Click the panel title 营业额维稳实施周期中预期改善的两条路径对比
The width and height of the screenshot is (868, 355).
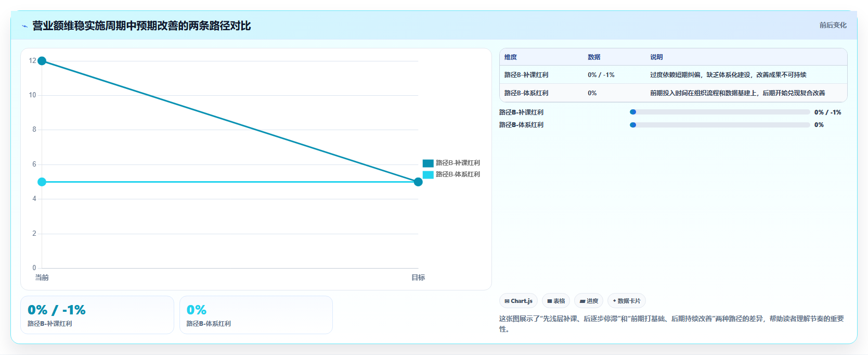pos(141,26)
